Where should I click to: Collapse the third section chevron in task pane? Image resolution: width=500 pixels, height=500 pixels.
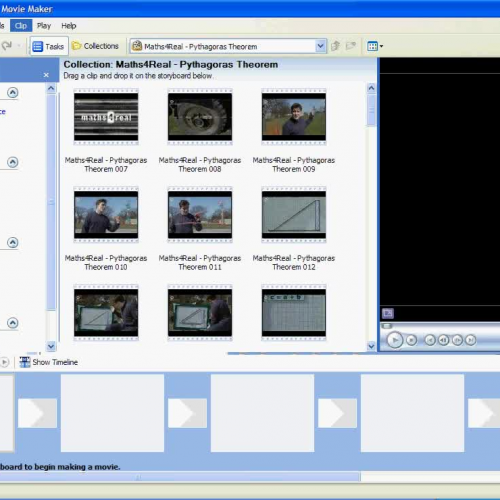13,242
